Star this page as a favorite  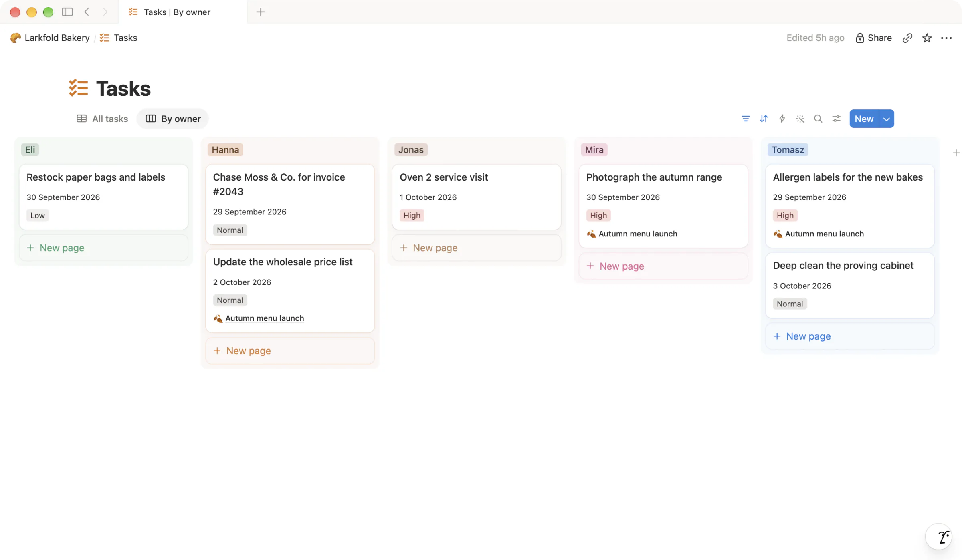point(927,38)
